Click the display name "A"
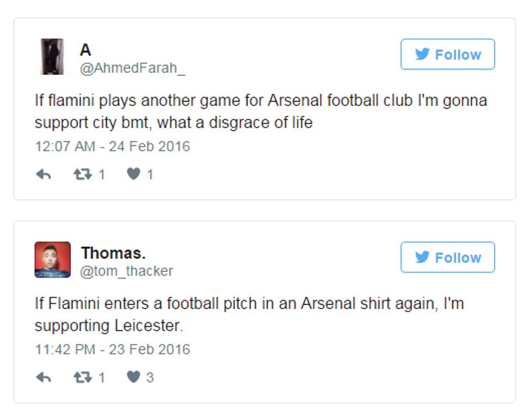The height and width of the screenshot is (420, 529). pyautogui.click(x=85, y=50)
